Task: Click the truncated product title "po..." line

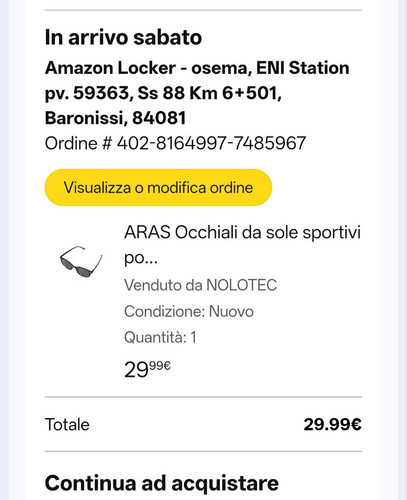Action: coord(141,258)
